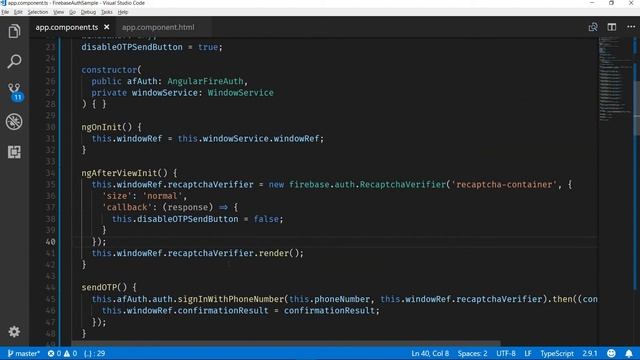Open the Extensions view

(x=14, y=152)
